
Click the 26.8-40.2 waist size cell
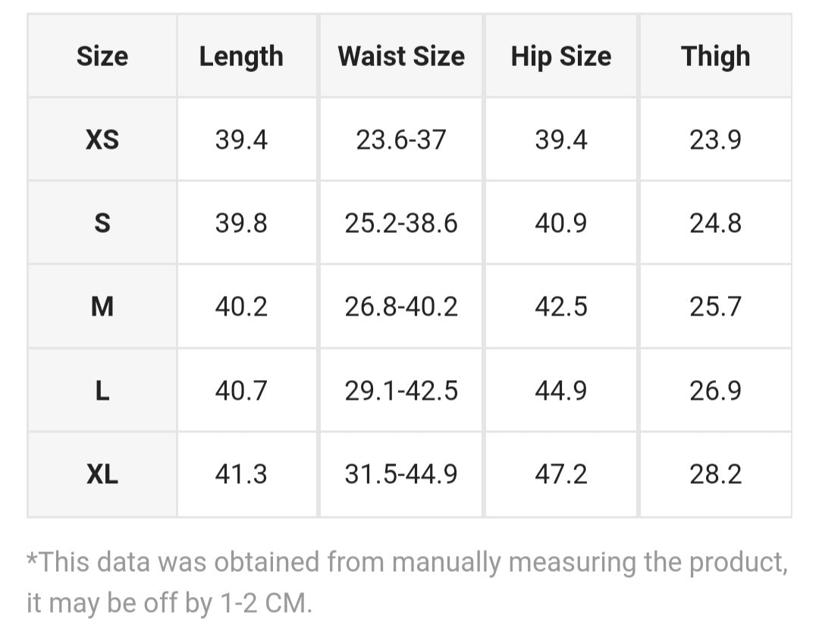click(401, 307)
